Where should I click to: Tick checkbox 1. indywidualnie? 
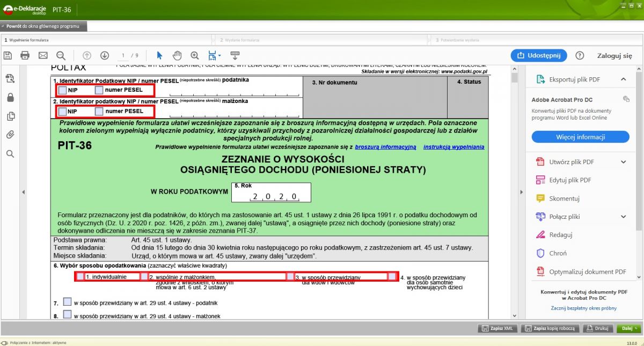(80, 277)
